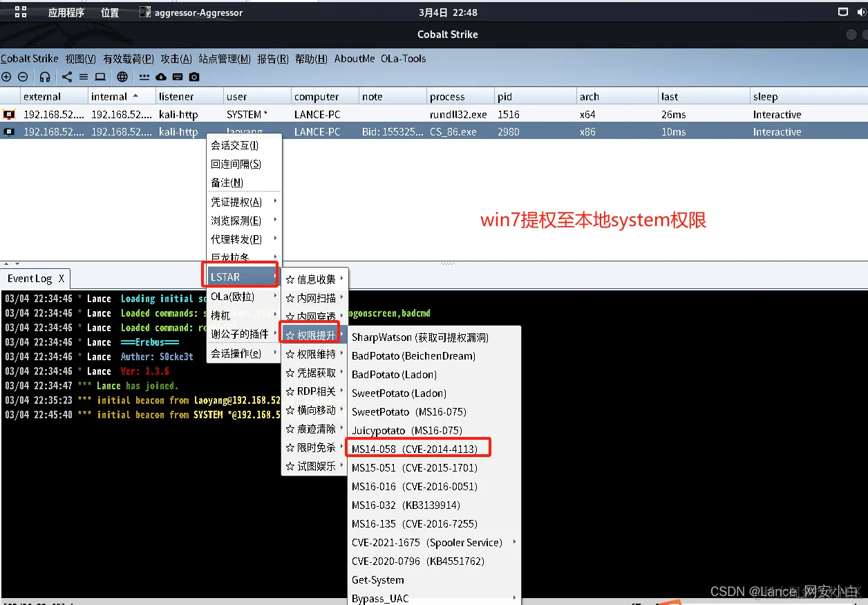Choose MS16-032 (KB3139914) entry
Screen dimensions: 868x605
click(x=434, y=505)
